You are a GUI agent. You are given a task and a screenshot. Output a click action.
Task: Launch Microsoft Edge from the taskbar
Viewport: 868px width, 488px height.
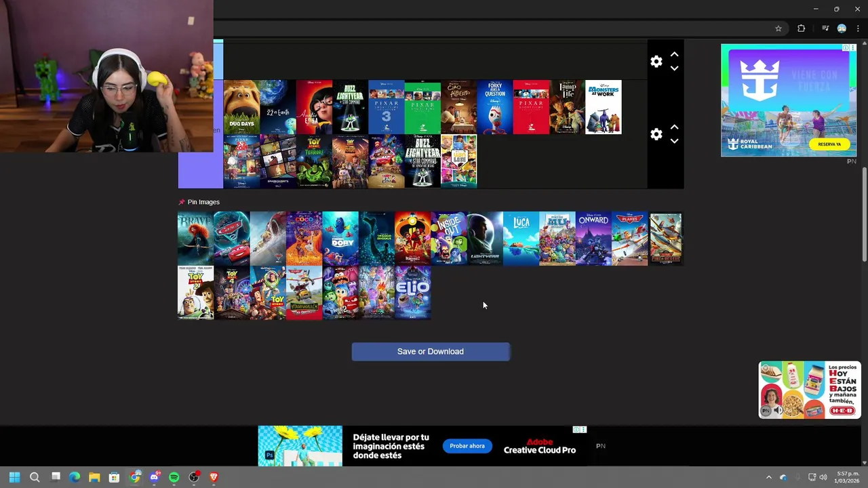(x=75, y=477)
